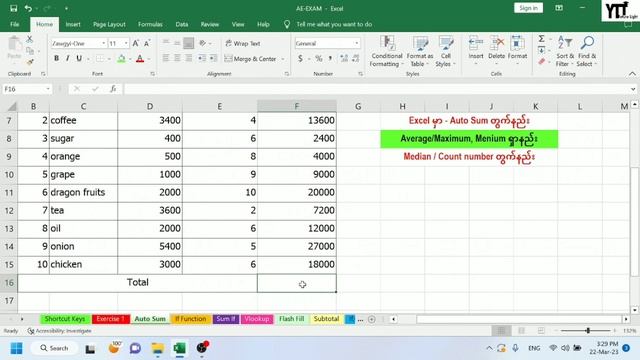This screenshot has width=640, height=360.
Task: Toggle Align Right
Action: (x=189, y=58)
